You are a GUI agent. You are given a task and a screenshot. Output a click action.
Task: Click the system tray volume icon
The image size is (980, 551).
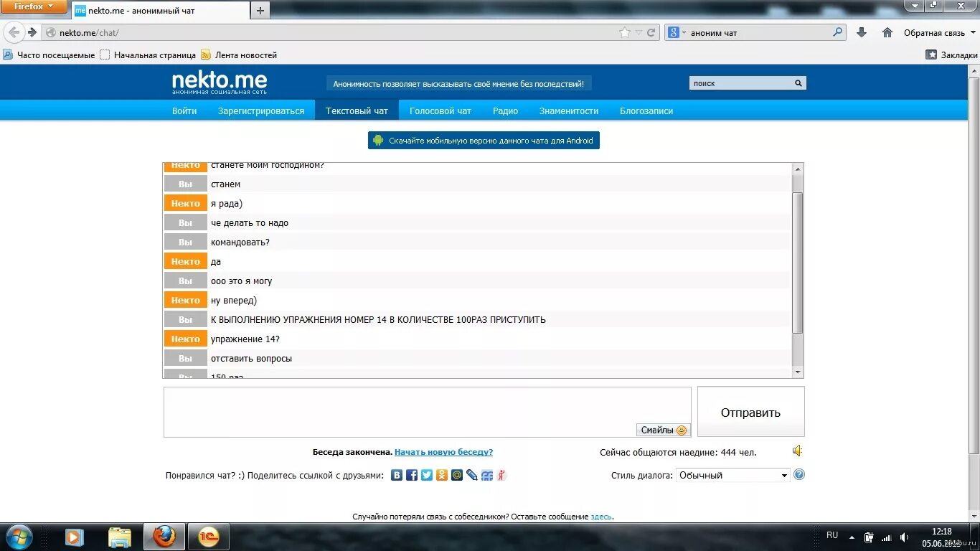[x=905, y=537]
